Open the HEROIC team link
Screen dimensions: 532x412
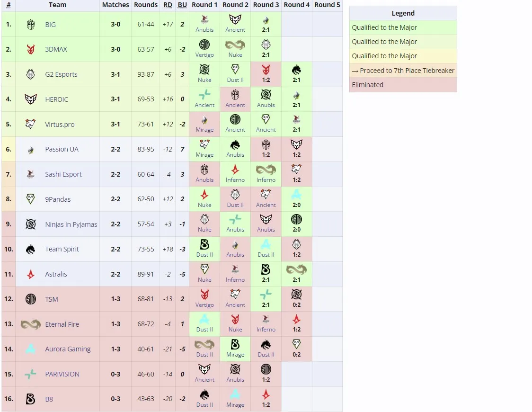pos(56,99)
